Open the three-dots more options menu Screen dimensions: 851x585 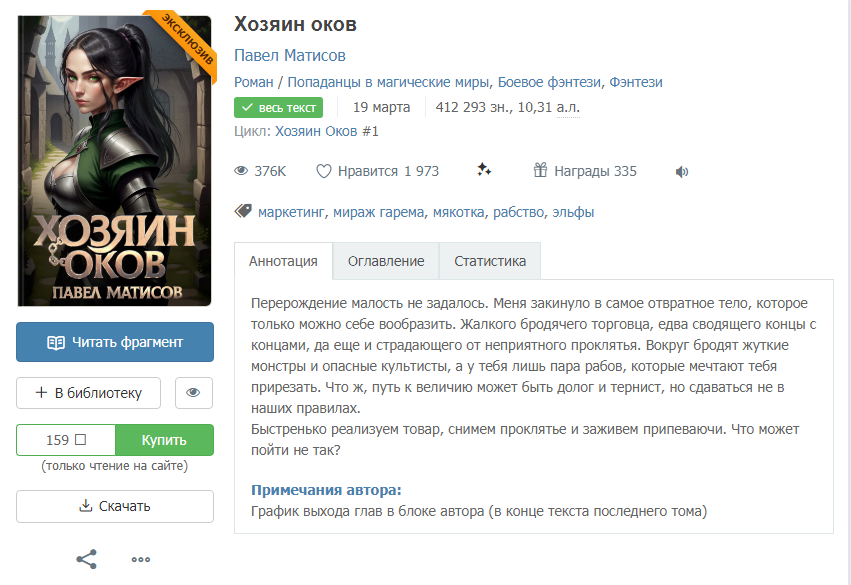(141, 559)
